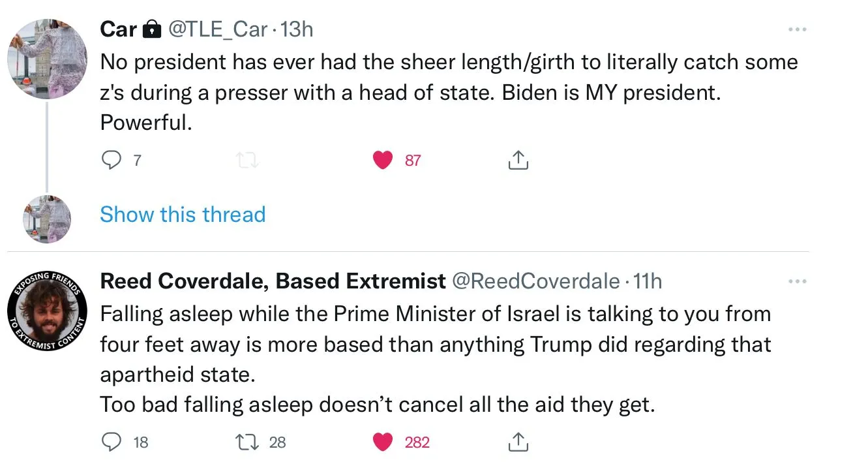Reply to Reed Coverdale's tweet
The image size is (868, 464).
pos(113,442)
